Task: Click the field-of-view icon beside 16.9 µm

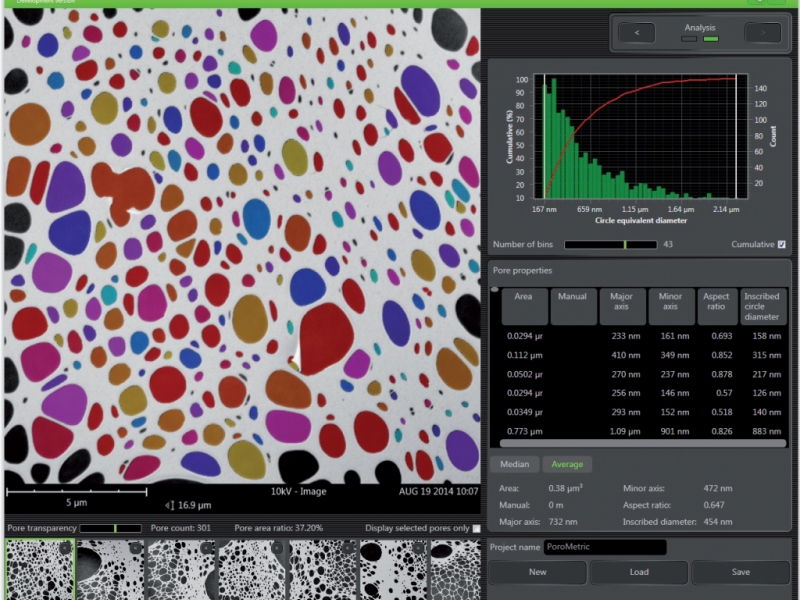Action: [170, 505]
